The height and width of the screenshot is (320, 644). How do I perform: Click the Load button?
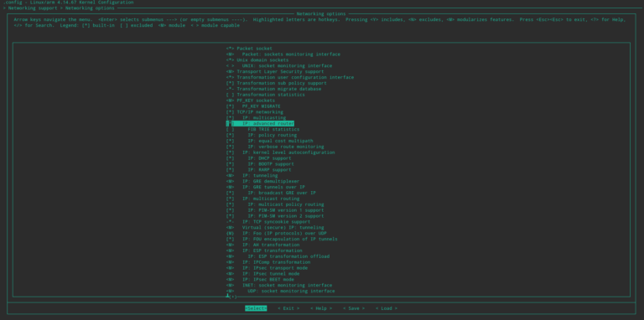[387, 308]
